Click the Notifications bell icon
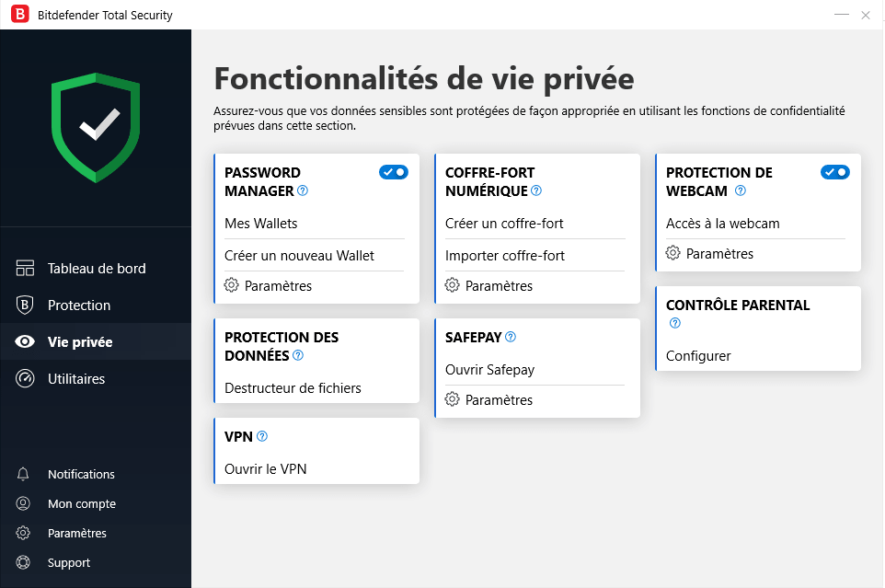 (x=23, y=474)
